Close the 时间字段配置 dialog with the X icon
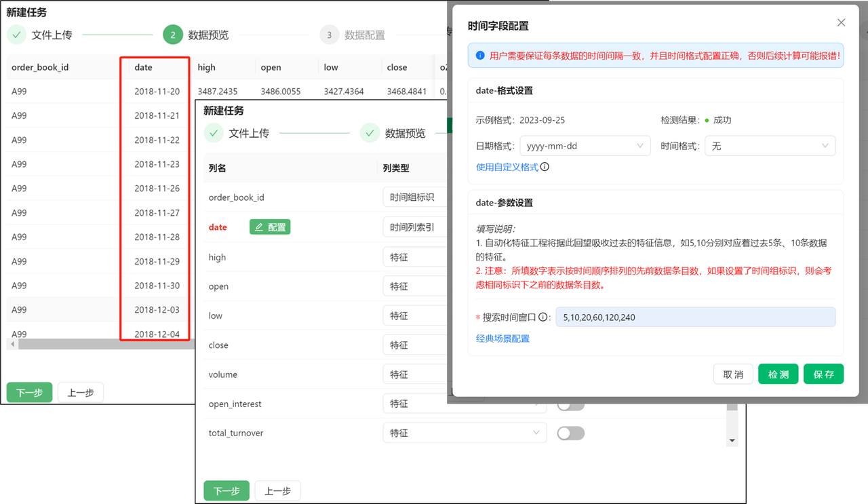The width and height of the screenshot is (868, 504). pos(841,22)
